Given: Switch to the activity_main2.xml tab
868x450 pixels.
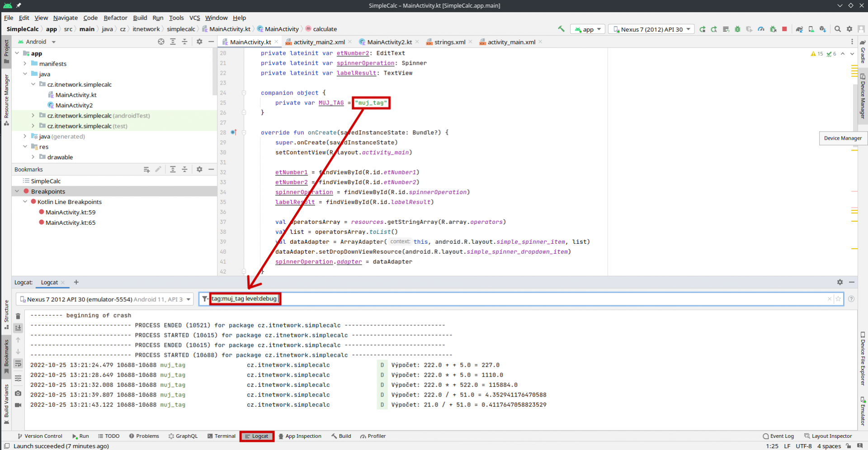Looking at the screenshot, I should point(319,42).
